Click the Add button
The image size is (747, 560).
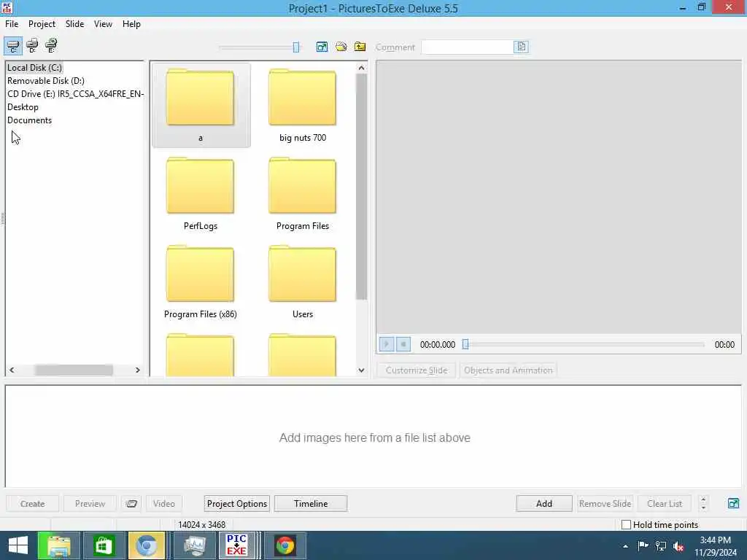click(544, 503)
